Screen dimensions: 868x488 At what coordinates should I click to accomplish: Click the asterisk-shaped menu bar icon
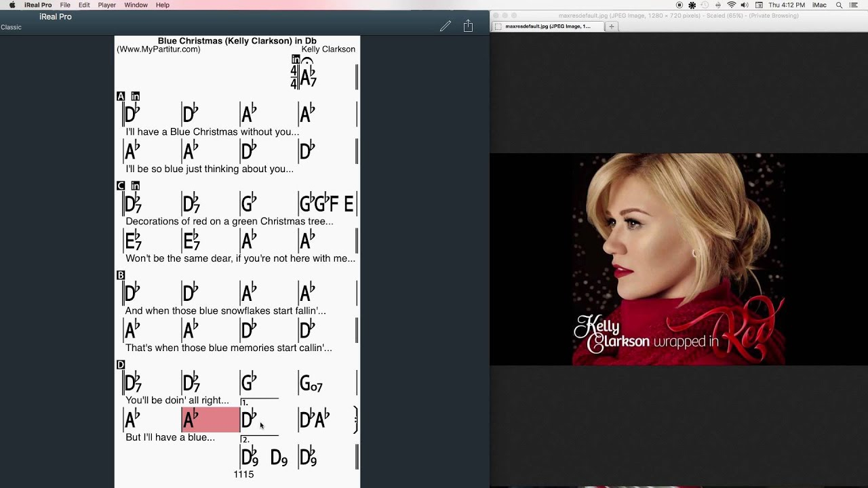click(692, 5)
